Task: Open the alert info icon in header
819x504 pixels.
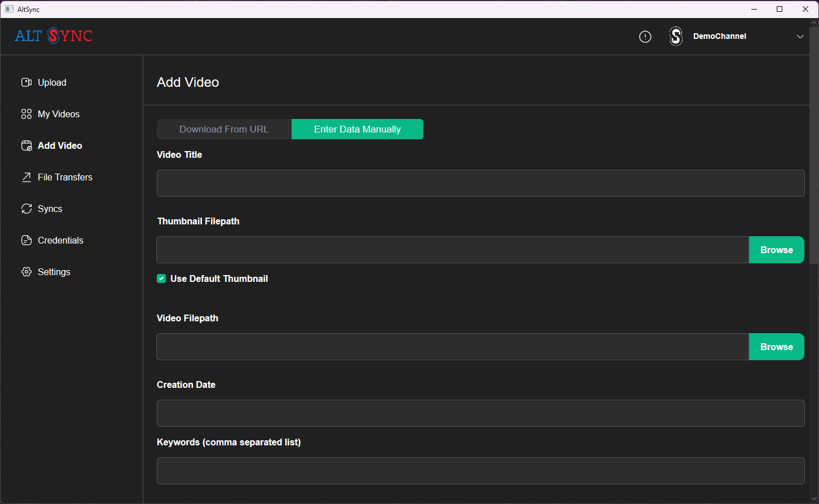Action: 645,37
